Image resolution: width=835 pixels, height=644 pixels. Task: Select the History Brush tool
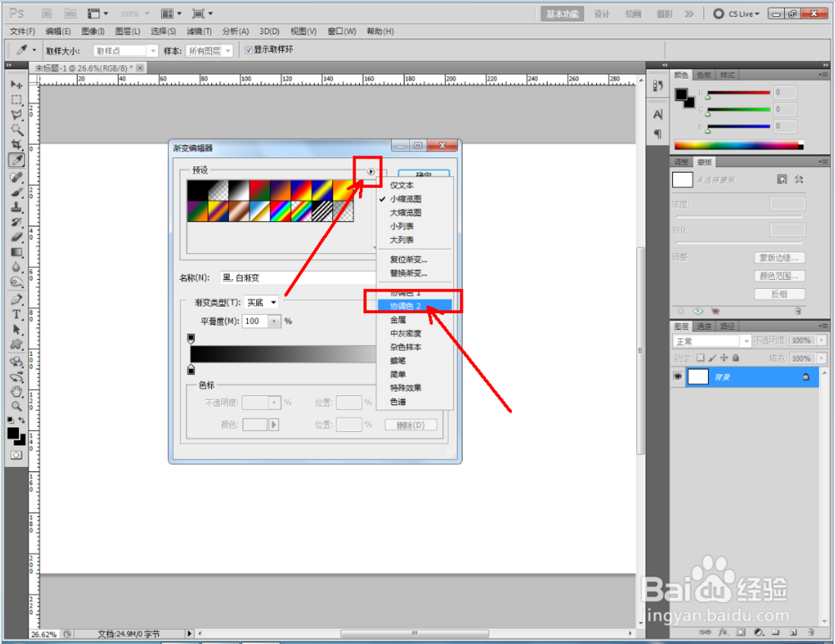click(17, 221)
